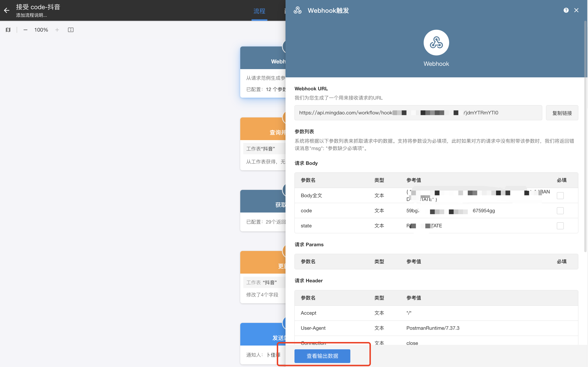Screen dimensions: 588x367
Task: Click the panel vertical scrollbar
Action: tap(585, 136)
